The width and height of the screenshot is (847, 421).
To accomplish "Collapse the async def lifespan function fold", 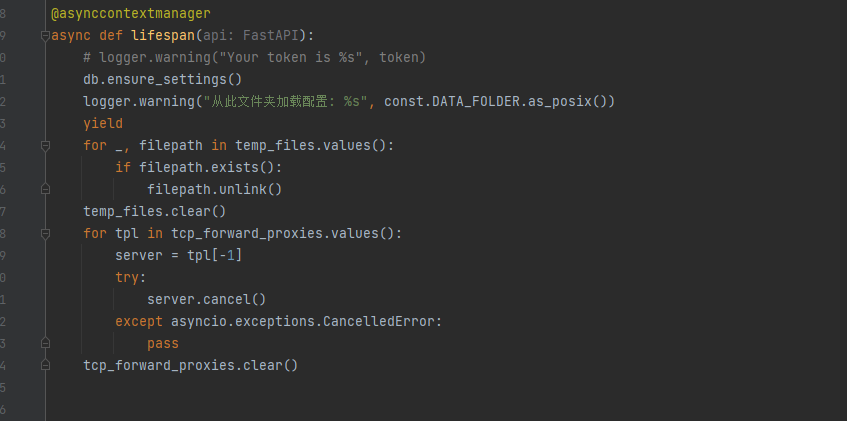I will 45,36.
